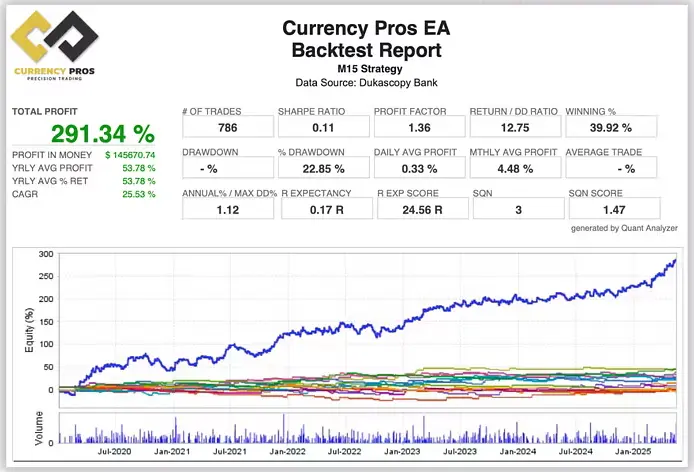Viewport: 694px width, 472px height.
Task: Select the Annual% / Max DD% value 1.12
Action: (227, 208)
